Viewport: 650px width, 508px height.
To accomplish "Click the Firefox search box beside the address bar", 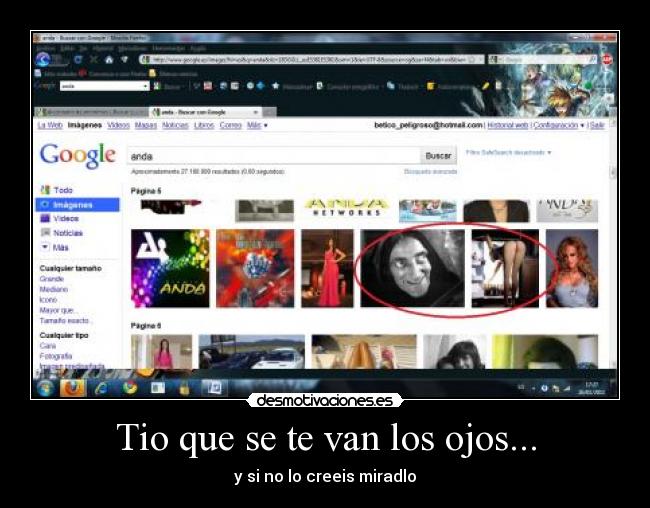I will point(543,60).
